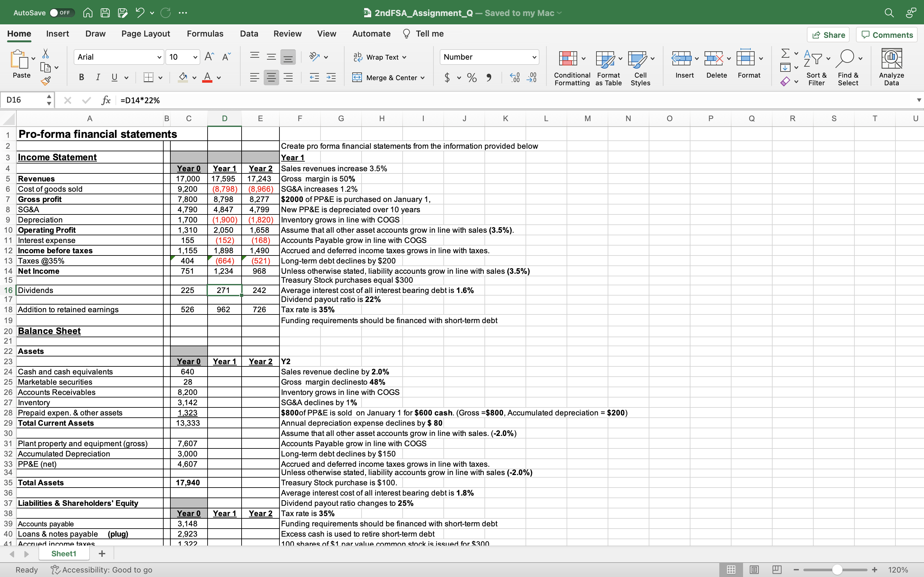
Task: Toggle Bold formatting
Action: 81,78
